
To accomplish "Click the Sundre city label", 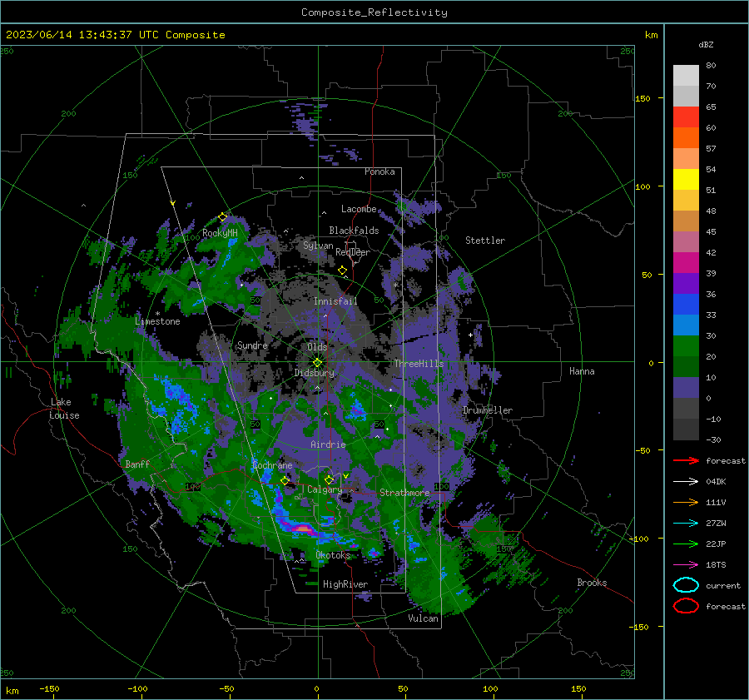I will pyautogui.click(x=252, y=345).
